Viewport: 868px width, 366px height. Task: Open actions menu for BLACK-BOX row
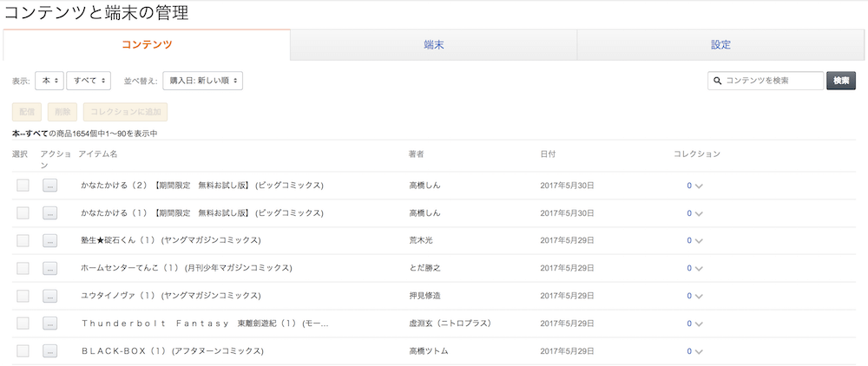coord(49,351)
